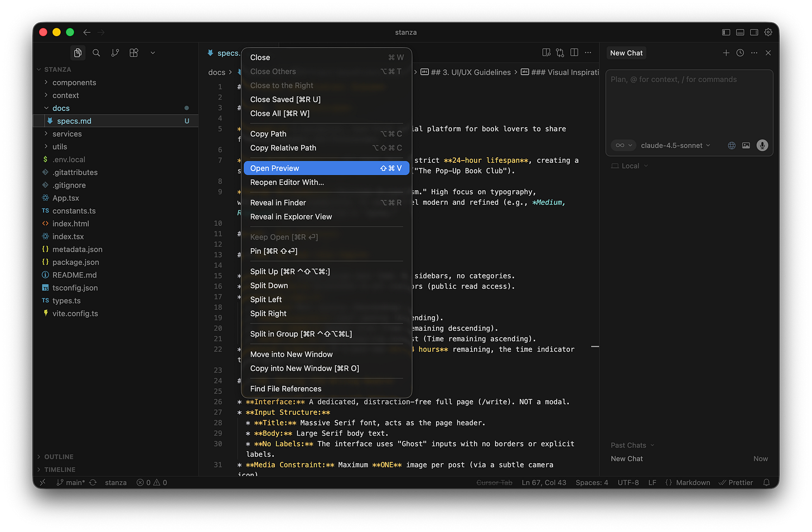Click the errors and warnings indicator
Image resolution: width=812 pixels, height=532 pixels.
(x=151, y=482)
